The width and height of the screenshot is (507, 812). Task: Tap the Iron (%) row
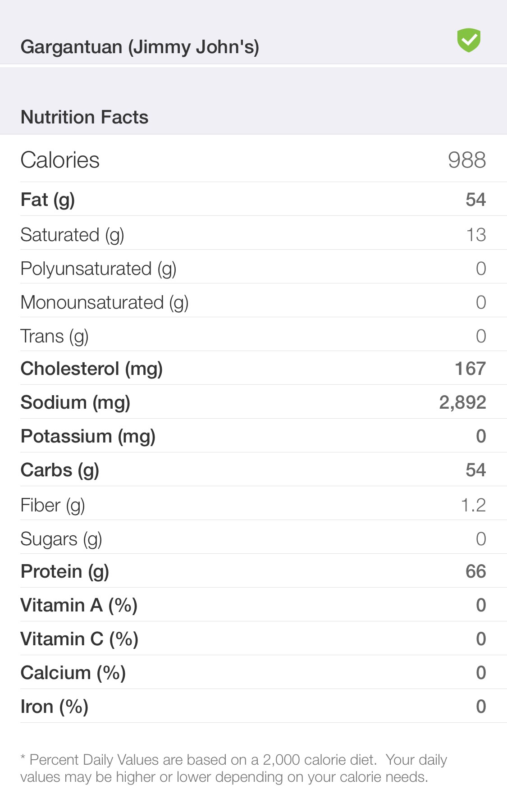click(x=253, y=707)
